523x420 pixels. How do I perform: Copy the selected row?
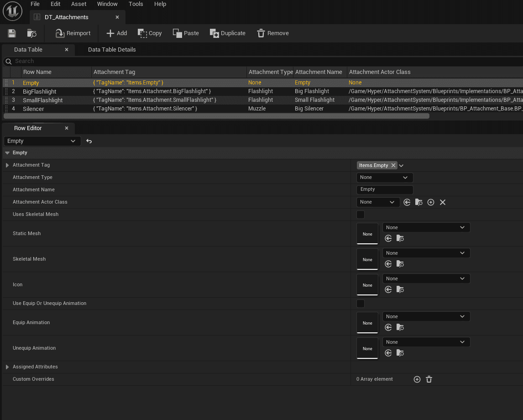coord(149,33)
